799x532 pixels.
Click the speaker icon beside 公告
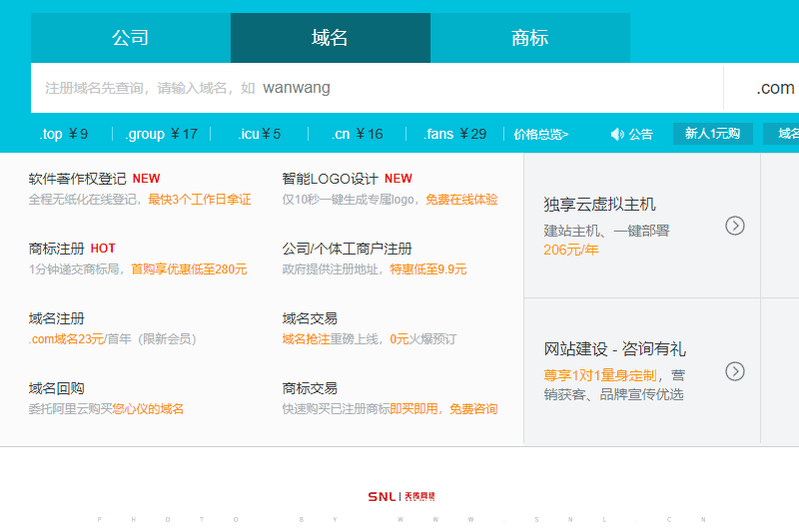(x=616, y=134)
